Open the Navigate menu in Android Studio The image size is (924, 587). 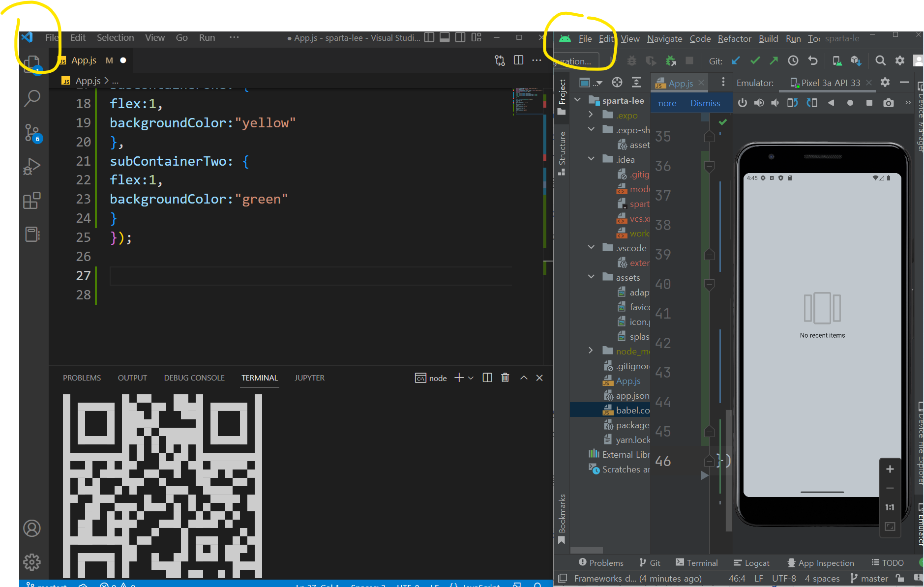click(664, 39)
